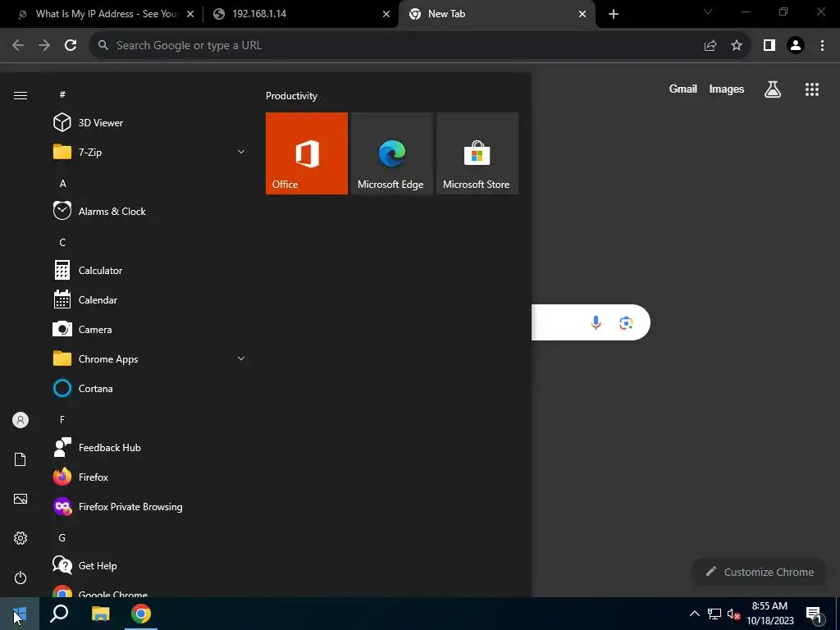Click the letter F section header

click(62, 419)
